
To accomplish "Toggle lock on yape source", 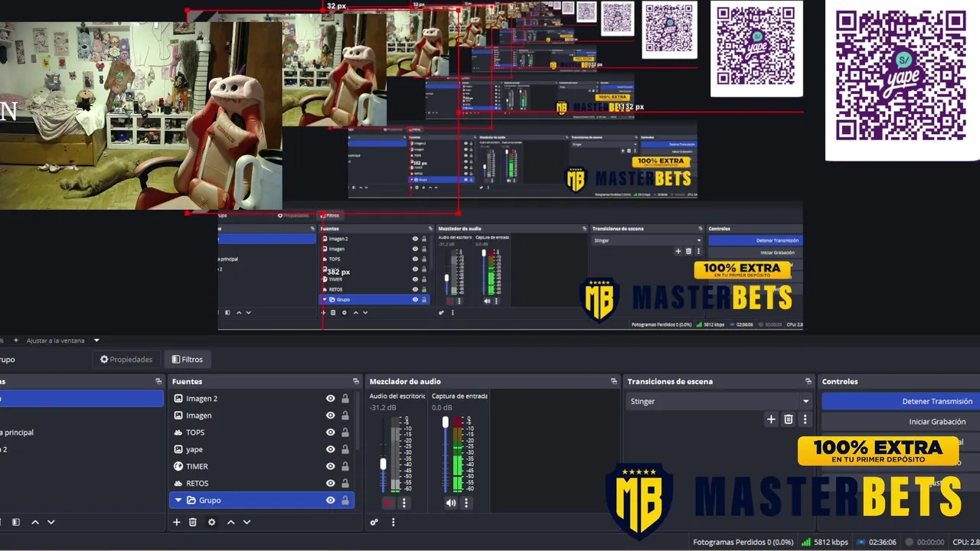I will coord(345,449).
